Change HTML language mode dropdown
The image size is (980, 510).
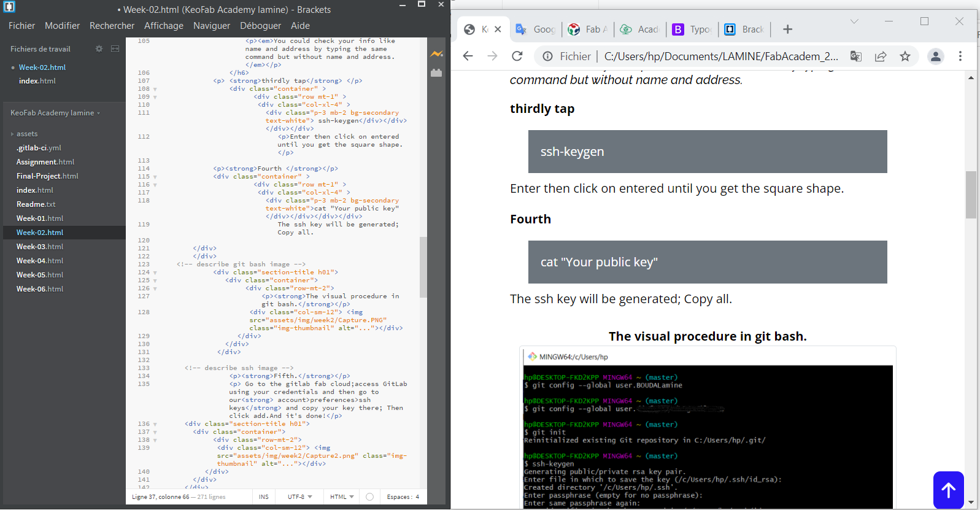tap(342, 496)
